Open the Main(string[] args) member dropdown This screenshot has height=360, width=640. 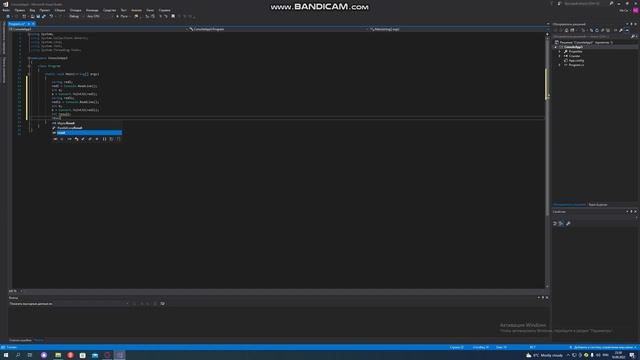(457, 29)
